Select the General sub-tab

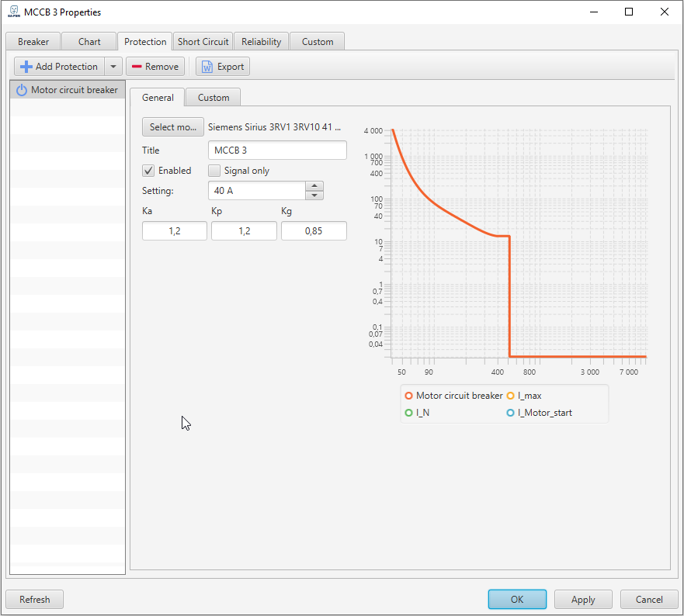pyautogui.click(x=158, y=98)
